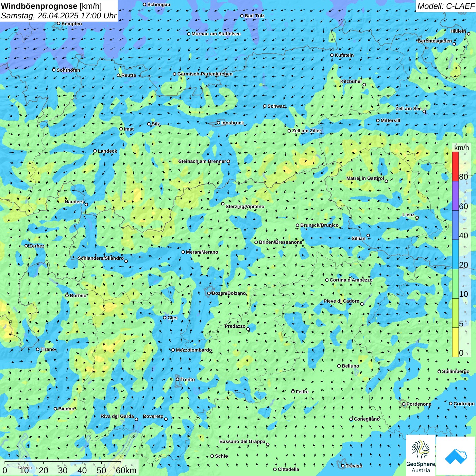Click the Mittersill label
This screenshot has width=476, height=476.
point(390,120)
